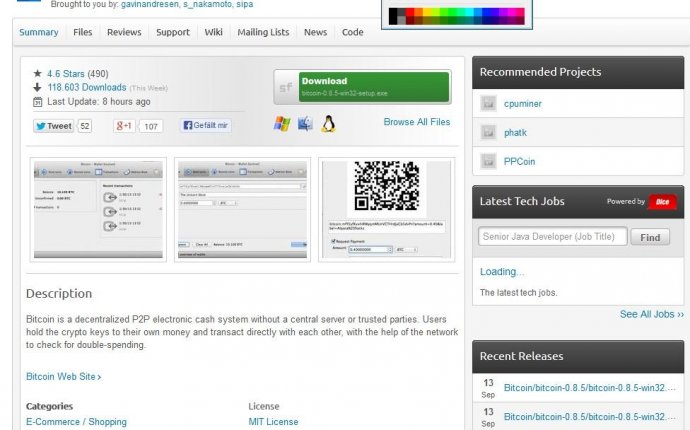Open Browse All Files link
The width and height of the screenshot is (690, 430).
pos(417,122)
